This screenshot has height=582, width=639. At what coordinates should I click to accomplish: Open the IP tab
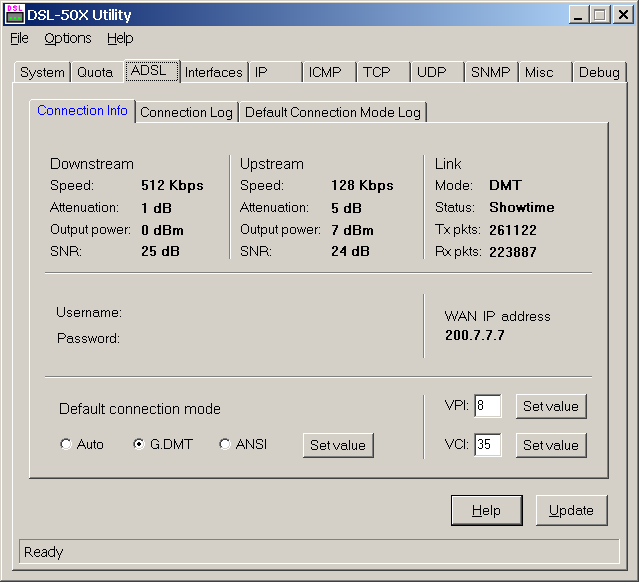click(275, 72)
